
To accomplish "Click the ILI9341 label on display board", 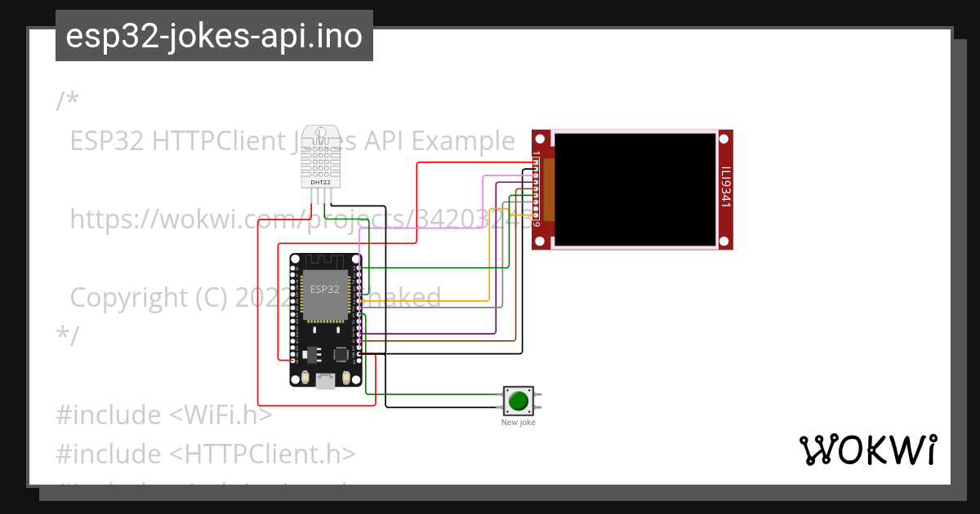I will 725,189.
